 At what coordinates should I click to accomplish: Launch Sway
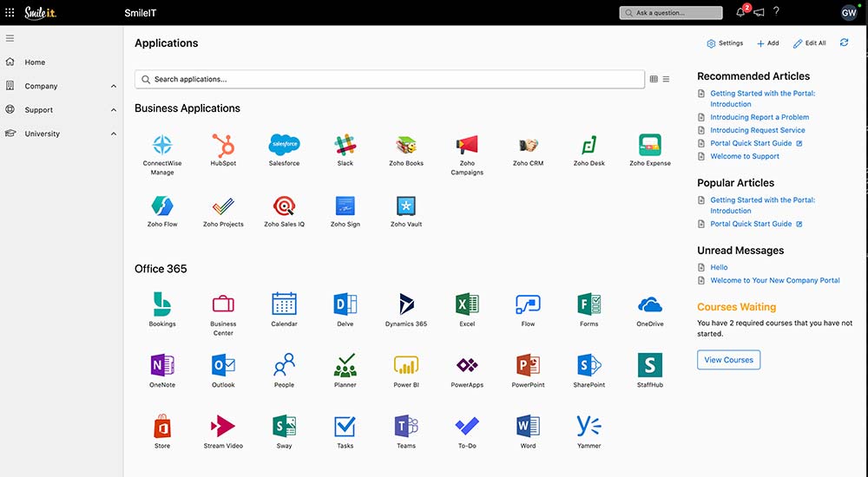284,426
